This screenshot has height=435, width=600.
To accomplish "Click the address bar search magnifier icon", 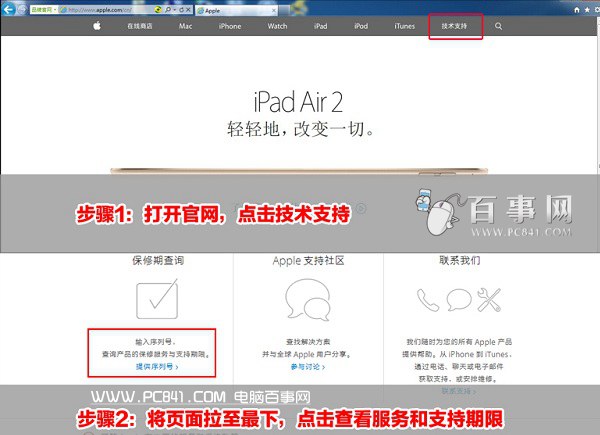I will 168,10.
